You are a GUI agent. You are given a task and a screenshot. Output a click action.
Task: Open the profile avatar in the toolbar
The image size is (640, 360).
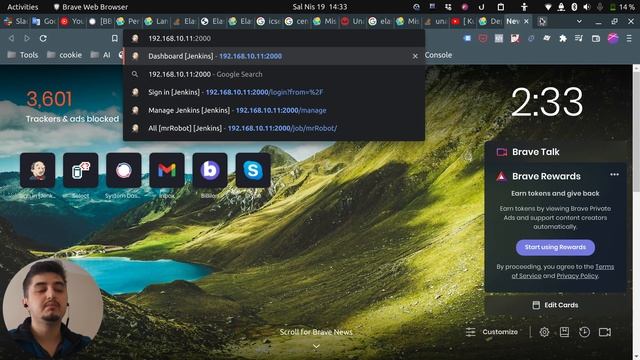(x=613, y=38)
